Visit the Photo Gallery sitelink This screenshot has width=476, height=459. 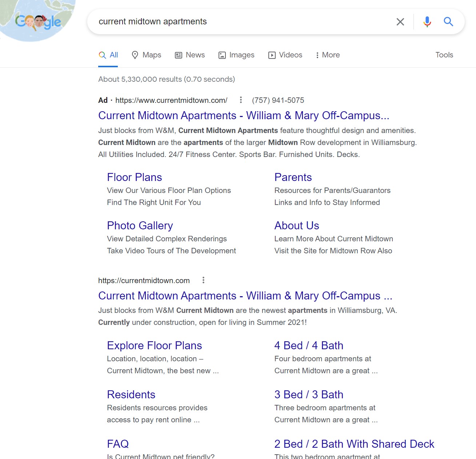coord(140,225)
